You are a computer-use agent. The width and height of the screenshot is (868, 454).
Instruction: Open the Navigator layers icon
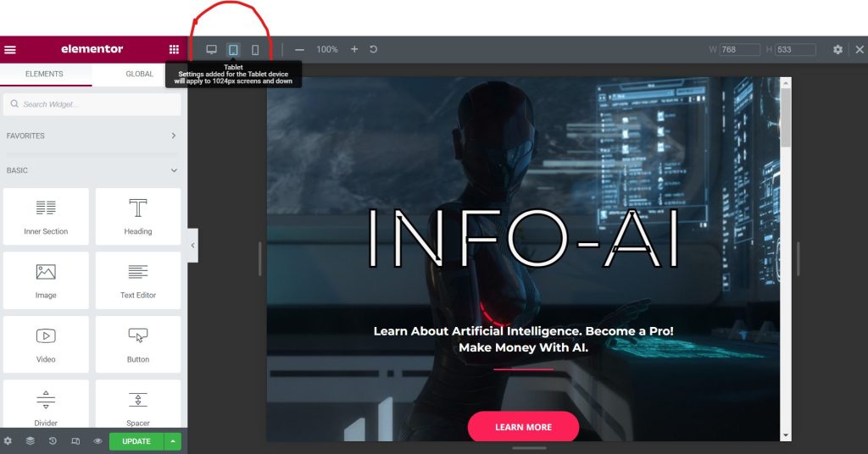tap(30, 441)
